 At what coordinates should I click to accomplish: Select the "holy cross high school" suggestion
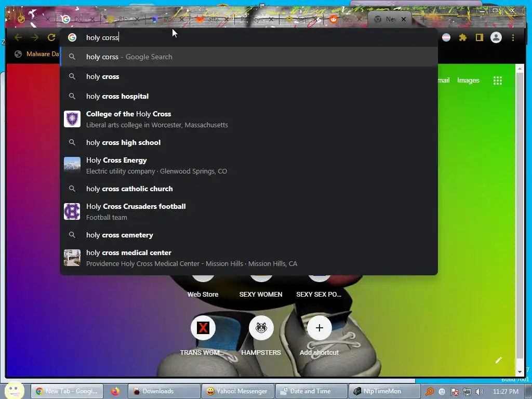pos(249,142)
